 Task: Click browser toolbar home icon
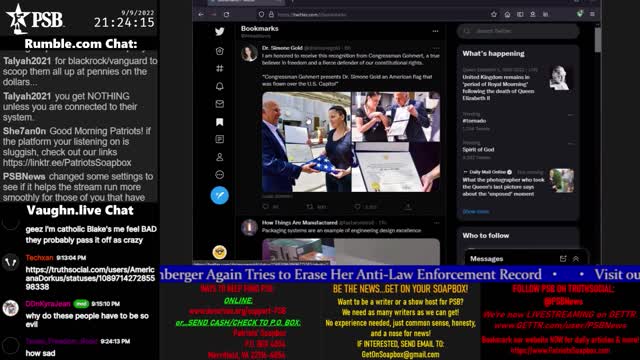507,14
